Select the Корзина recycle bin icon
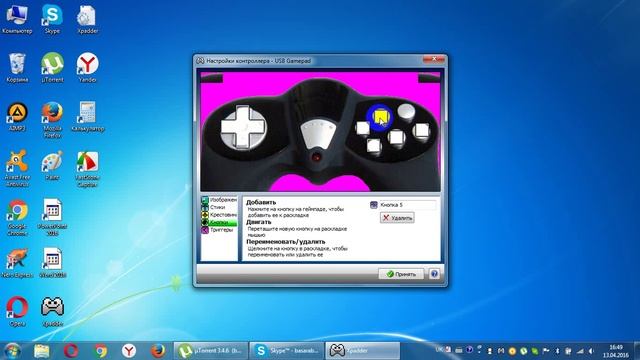Viewport: 640px width, 360px height. [17, 68]
